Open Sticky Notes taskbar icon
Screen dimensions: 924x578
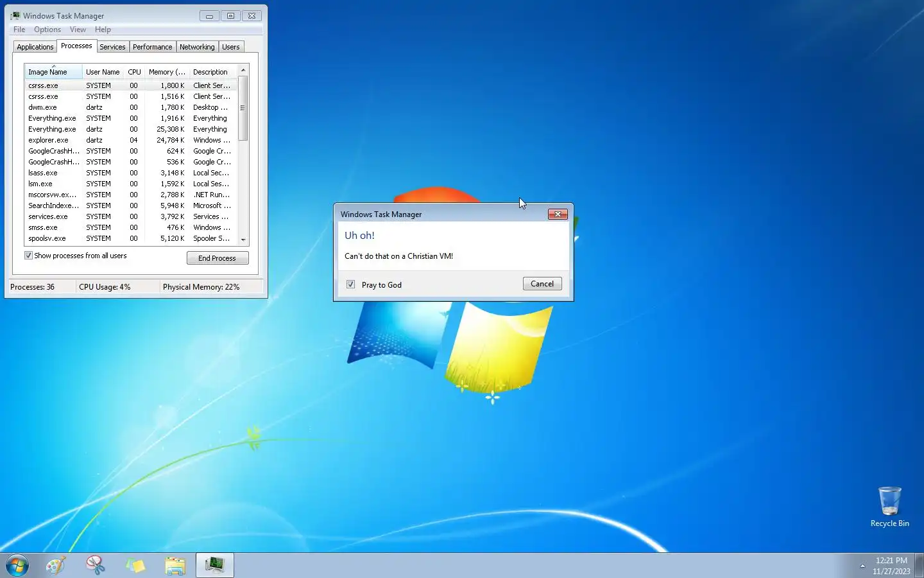135,565
